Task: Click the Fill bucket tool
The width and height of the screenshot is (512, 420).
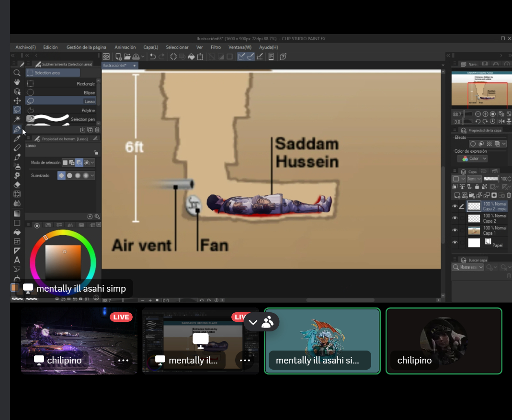Action: click(17, 232)
